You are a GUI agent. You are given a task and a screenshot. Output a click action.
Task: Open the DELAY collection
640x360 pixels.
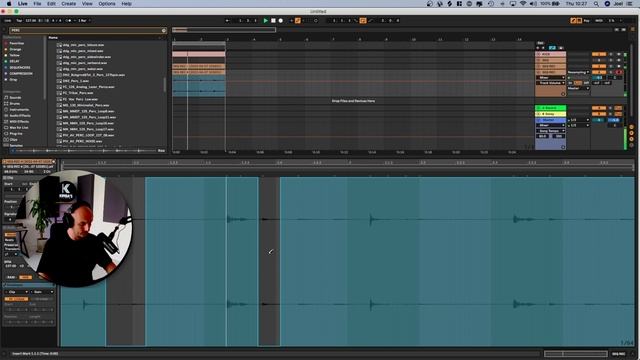[14, 61]
